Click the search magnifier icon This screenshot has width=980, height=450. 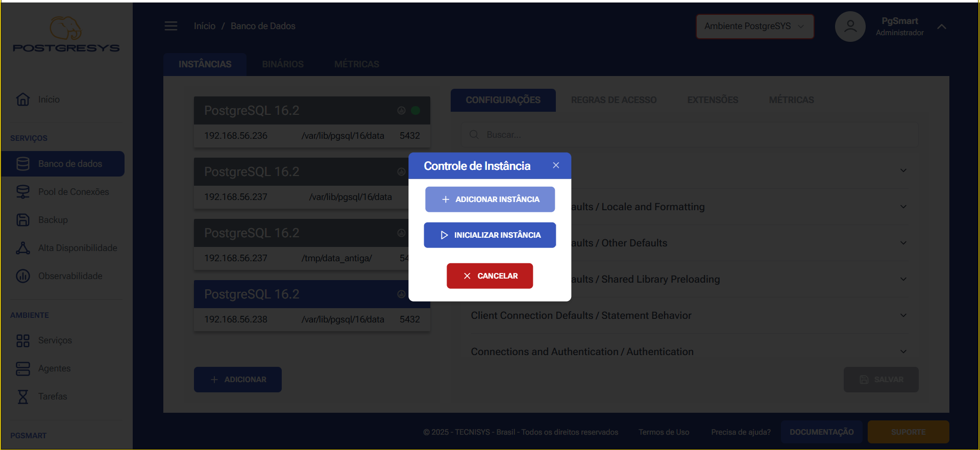click(474, 135)
